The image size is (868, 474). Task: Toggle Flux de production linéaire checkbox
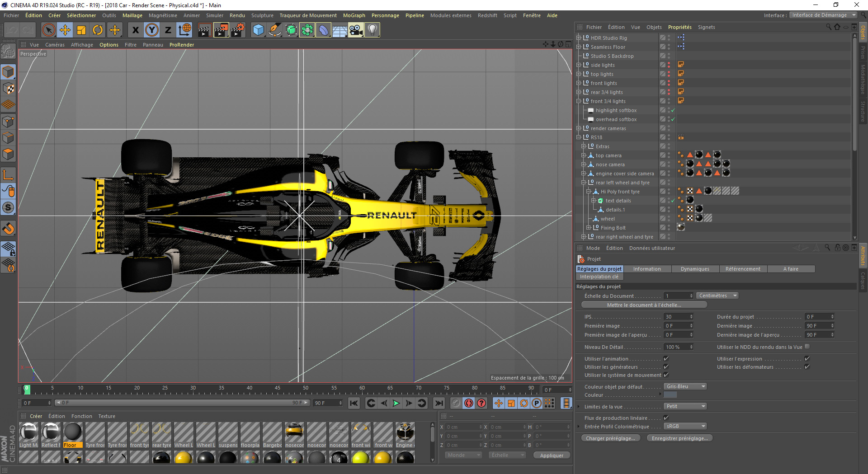point(666,418)
